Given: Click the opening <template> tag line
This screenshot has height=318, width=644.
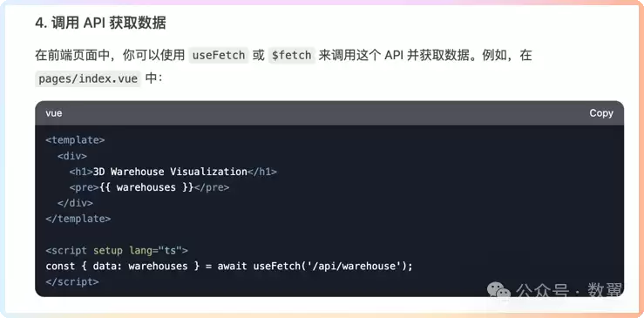Looking at the screenshot, I should click(x=75, y=140).
